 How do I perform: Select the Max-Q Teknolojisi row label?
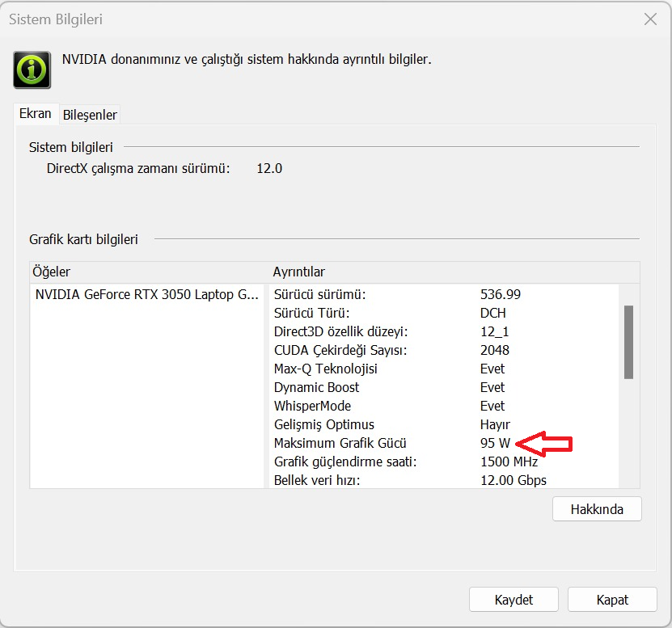click(326, 369)
